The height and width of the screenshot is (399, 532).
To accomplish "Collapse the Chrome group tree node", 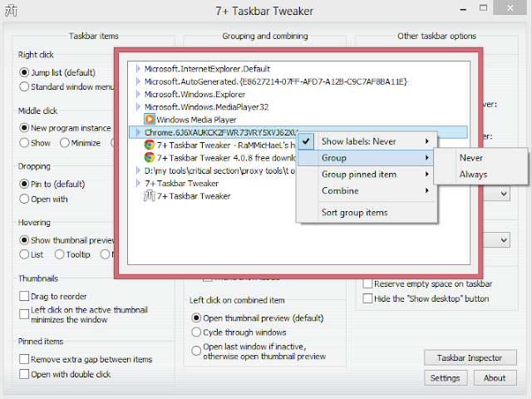I will [138, 132].
